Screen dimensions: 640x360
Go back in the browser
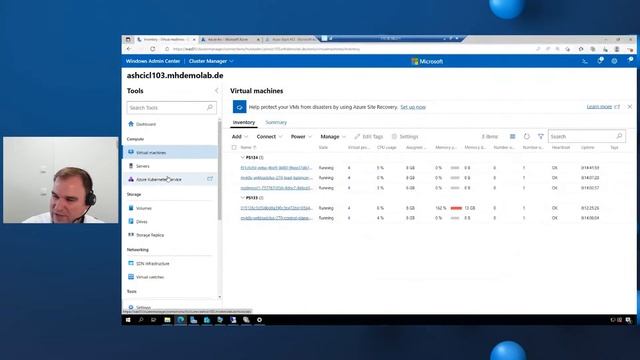(129, 49)
